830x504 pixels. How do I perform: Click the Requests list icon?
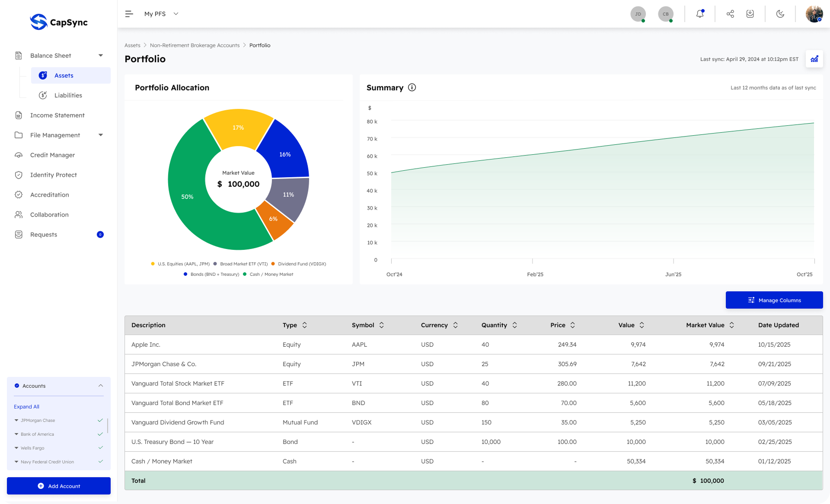(19, 234)
